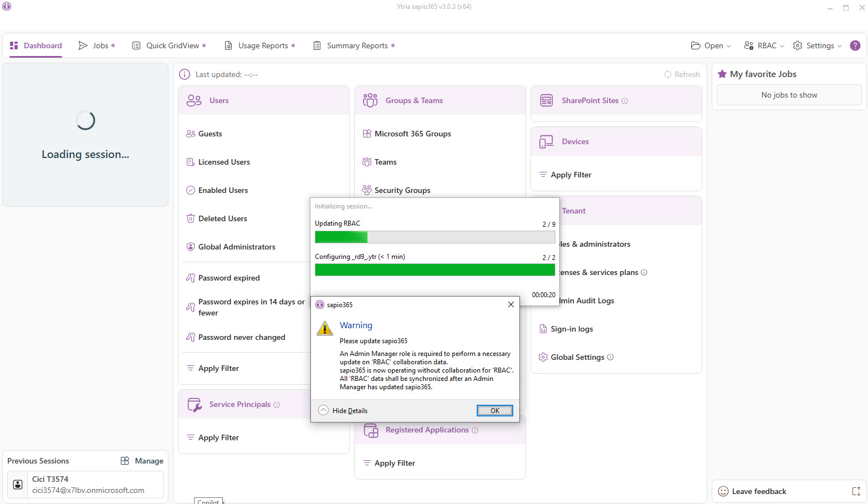This screenshot has width=868, height=504.
Task: Click the star icon beside My favorite Jobs
Action: [x=722, y=74]
